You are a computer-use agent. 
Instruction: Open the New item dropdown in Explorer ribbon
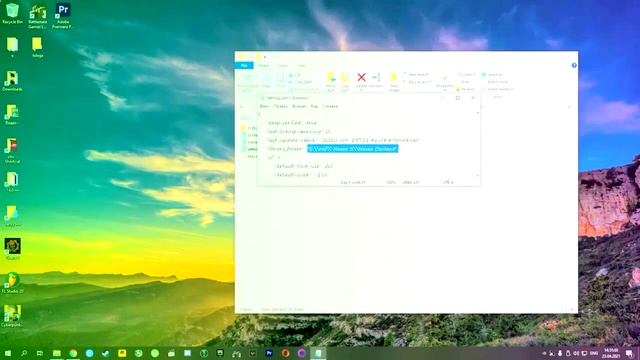coord(416,75)
